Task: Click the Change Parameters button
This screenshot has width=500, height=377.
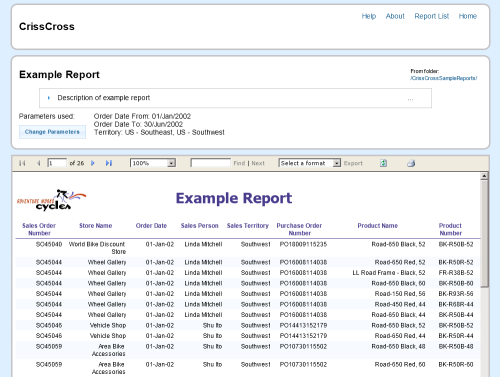Action: coord(52,132)
